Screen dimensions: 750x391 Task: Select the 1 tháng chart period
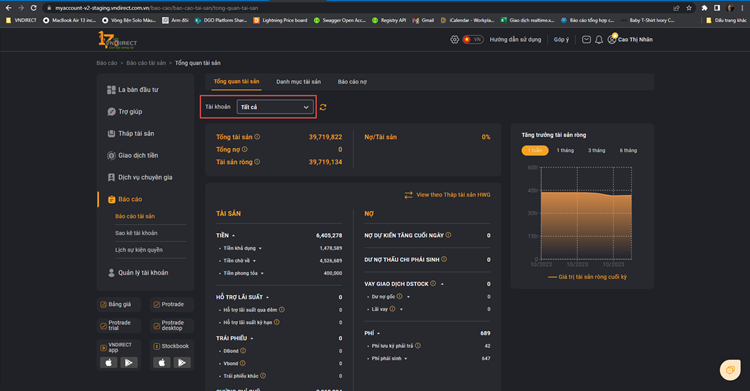(x=565, y=150)
